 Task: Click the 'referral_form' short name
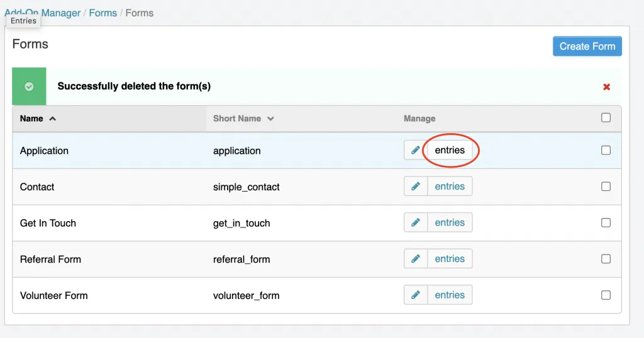(x=241, y=259)
